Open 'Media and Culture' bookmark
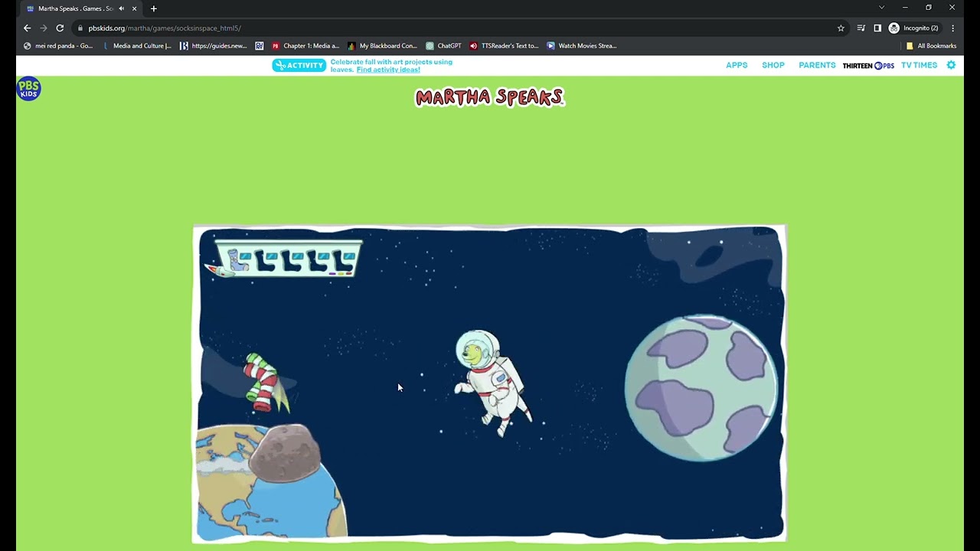Viewport: 980px width, 551px height. pyautogui.click(x=136, y=46)
